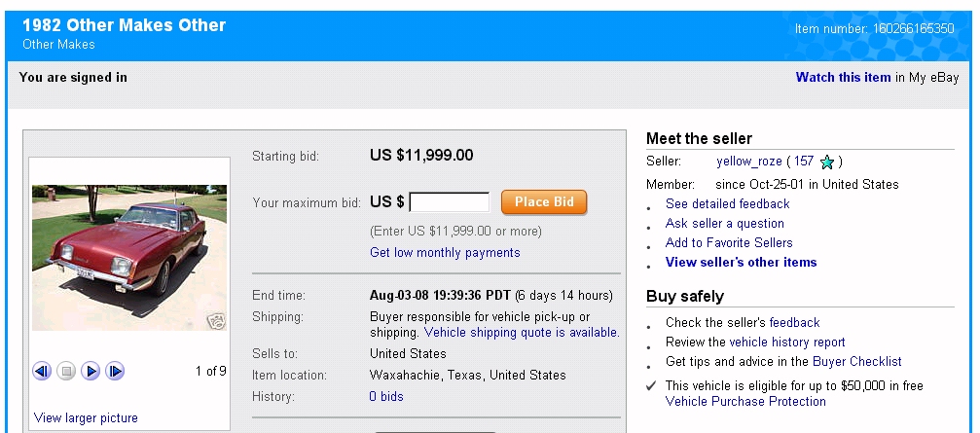Click the camera watermark icon on photo
The width and height of the screenshot is (980, 433).
[215, 321]
